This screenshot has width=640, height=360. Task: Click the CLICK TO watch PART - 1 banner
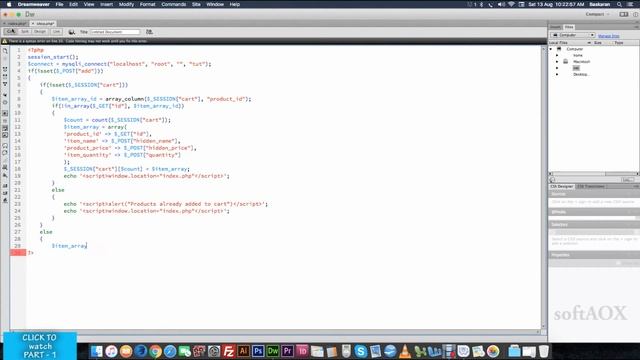pyautogui.click(x=40, y=346)
